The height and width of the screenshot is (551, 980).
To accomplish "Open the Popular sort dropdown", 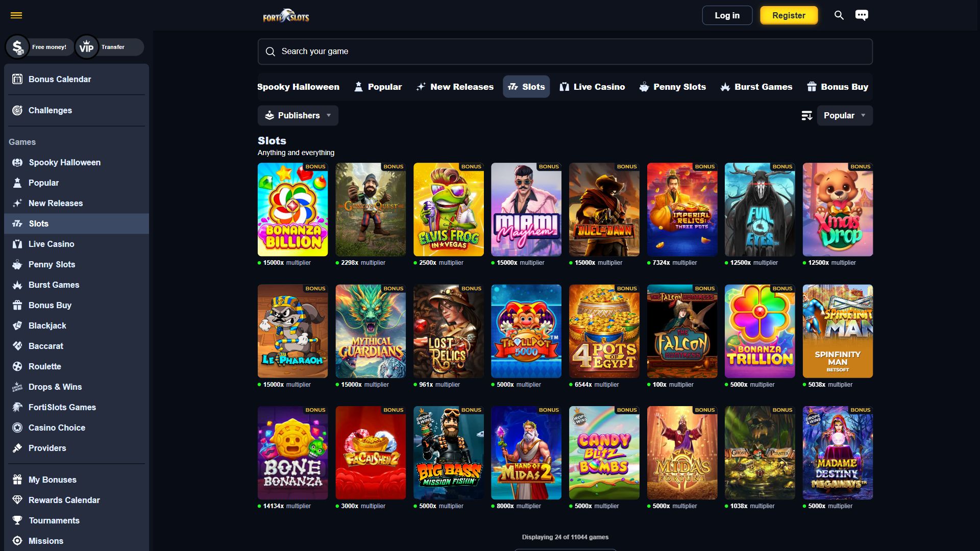I will coord(845,115).
